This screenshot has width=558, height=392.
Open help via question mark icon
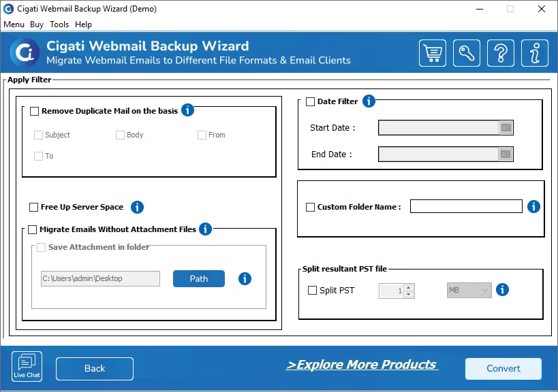coord(500,53)
